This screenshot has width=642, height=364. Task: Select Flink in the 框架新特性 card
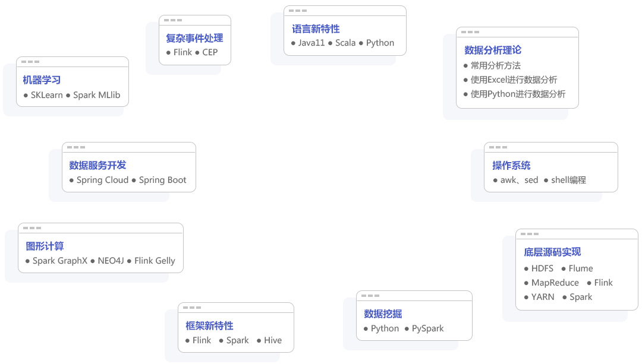click(202, 341)
